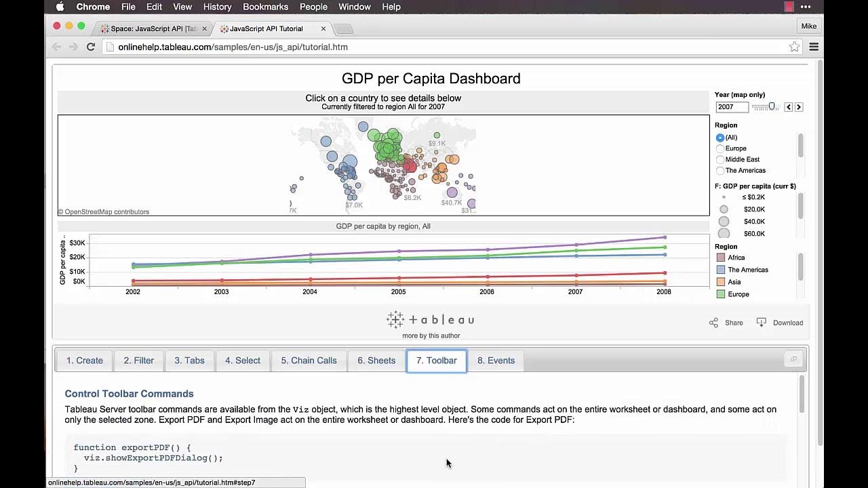Click the year slider handle

pos(772,106)
